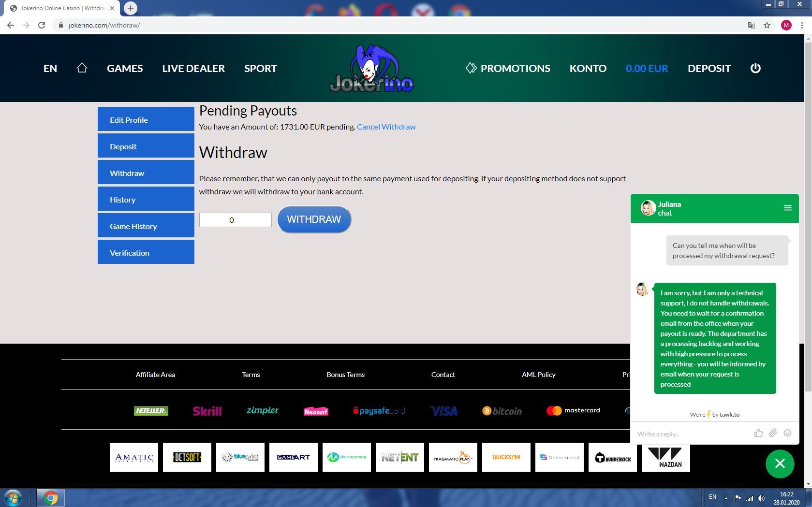This screenshot has width=812, height=507.
Task: Select Edit Profile in the sidebar
Action: click(x=146, y=119)
